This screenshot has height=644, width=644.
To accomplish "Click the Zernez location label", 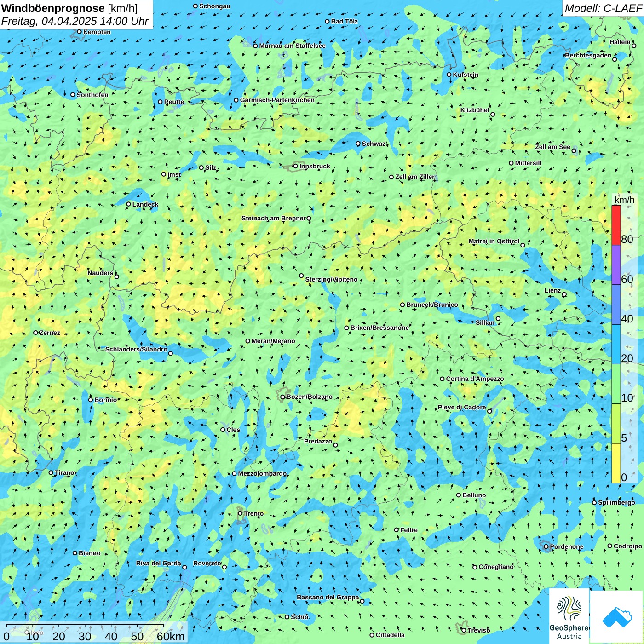I will point(50,333).
